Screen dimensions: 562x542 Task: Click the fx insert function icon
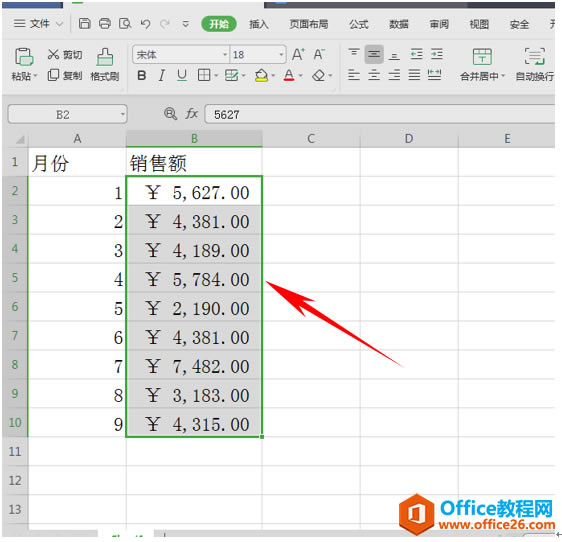tap(192, 114)
